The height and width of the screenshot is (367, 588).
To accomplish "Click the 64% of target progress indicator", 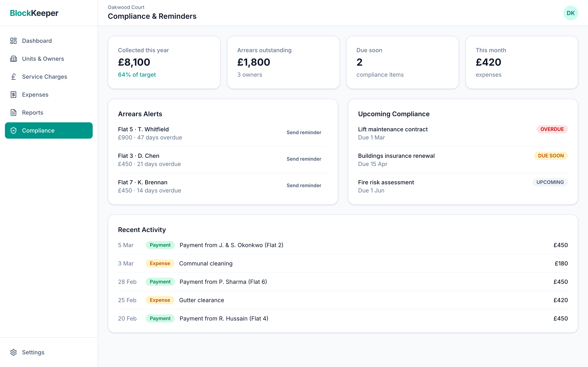I will coord(137,75).
